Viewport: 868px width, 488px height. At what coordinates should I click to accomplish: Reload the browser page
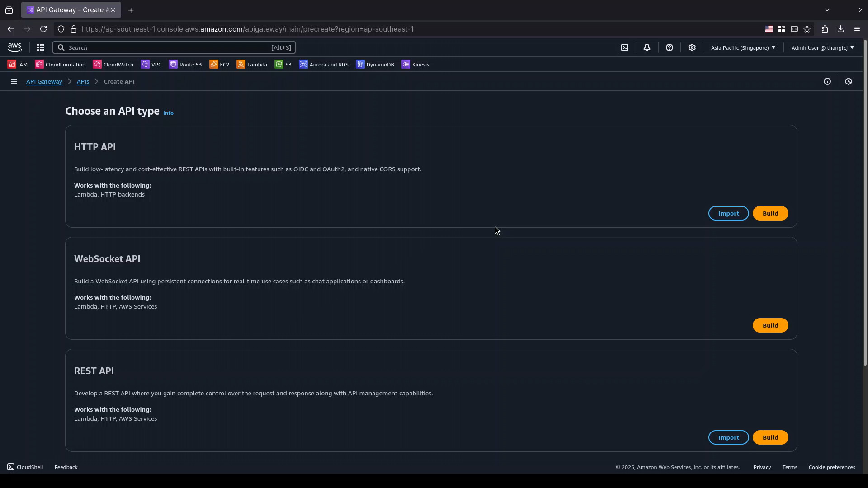43,29
